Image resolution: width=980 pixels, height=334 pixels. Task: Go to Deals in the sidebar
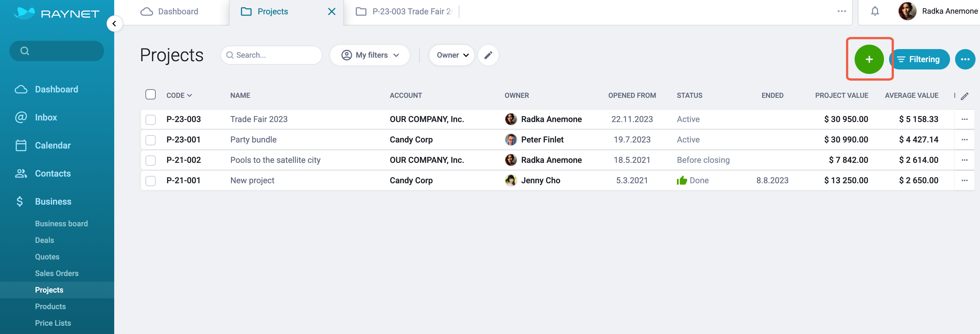45,240
